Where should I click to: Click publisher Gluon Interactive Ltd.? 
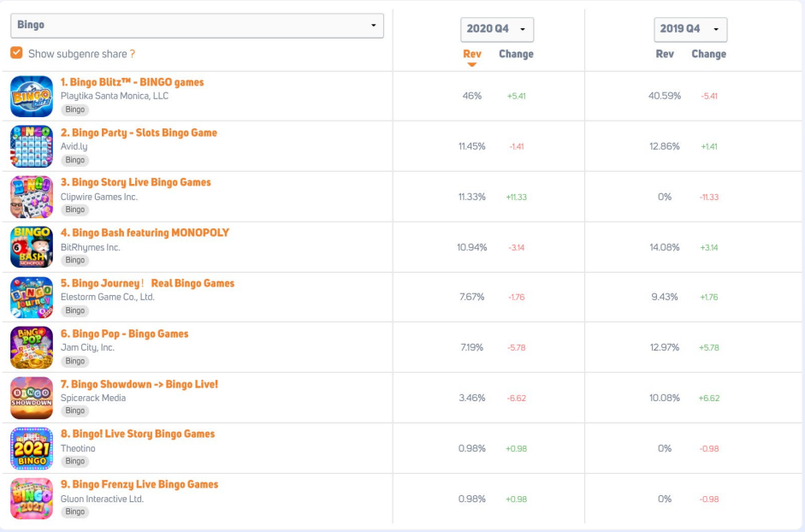click(102, 499)
